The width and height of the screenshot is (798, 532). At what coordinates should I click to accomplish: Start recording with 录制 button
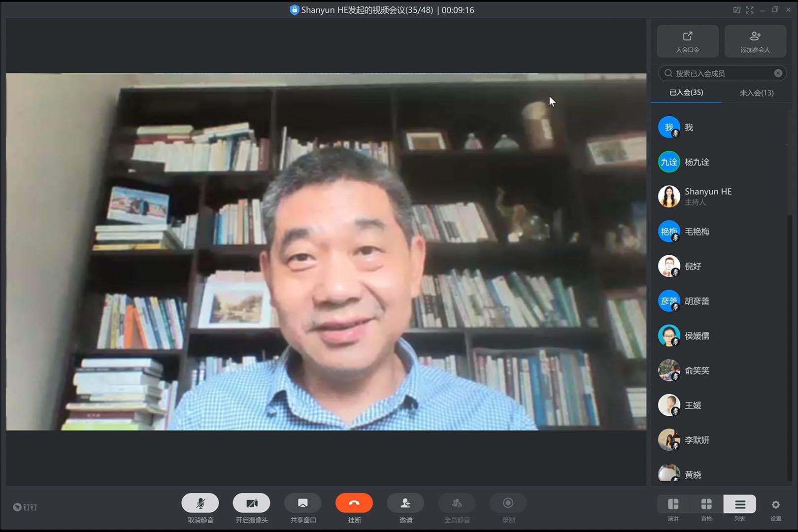pos(508,503)
